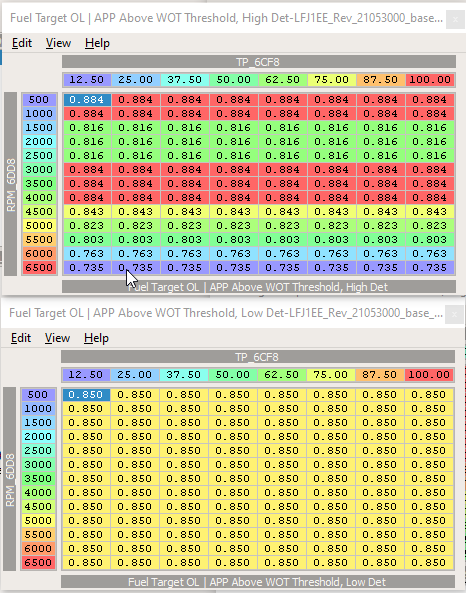Click 1500 RPM row header in Low Det table

[x=38, y=422]
